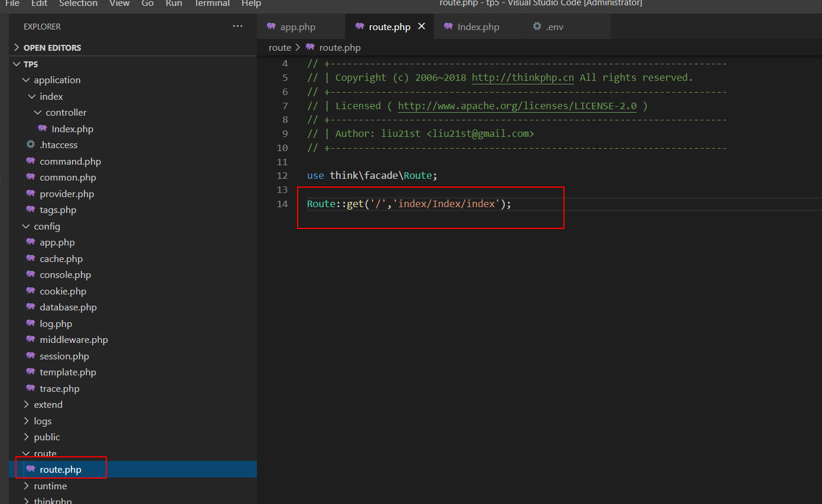
Task: Click route.php in the breadcrumb
Action: (340, 47)
